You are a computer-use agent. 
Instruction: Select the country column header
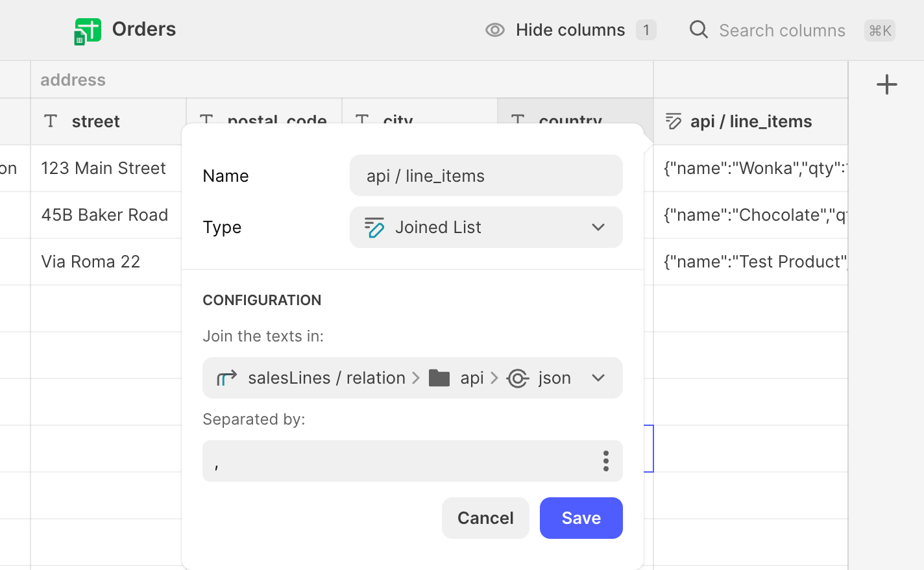point(576,111)
